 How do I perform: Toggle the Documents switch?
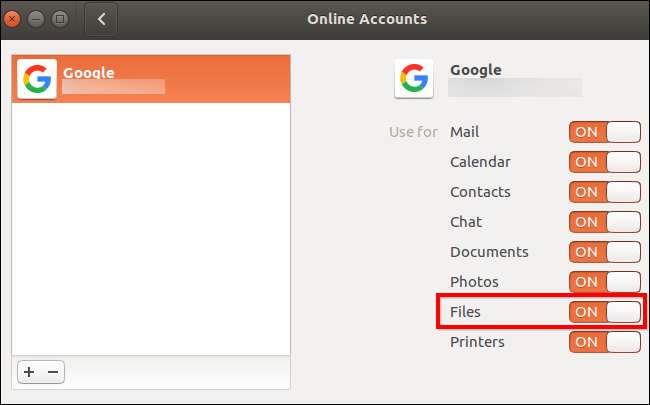(604, 252)
